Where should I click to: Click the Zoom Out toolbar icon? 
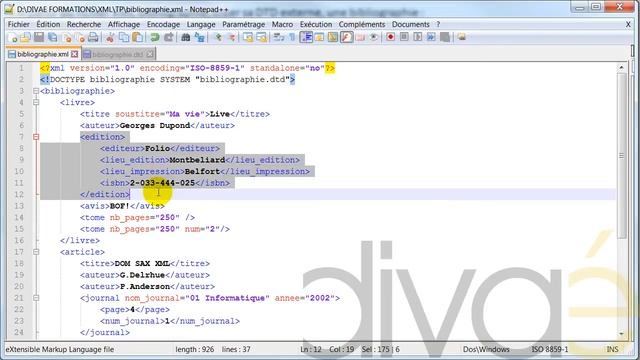231,38
